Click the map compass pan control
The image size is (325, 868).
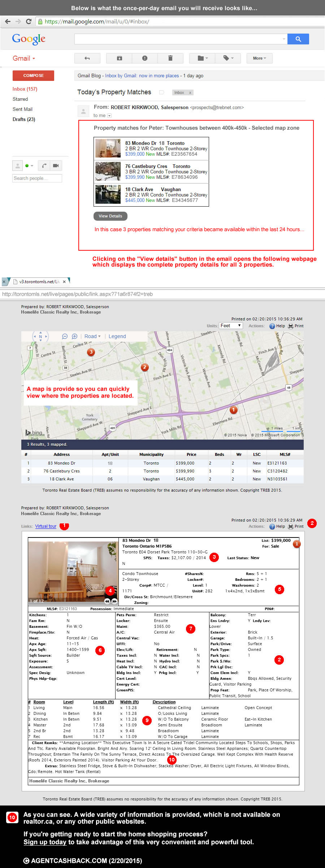pyautogui.click(x=40, y=337)
